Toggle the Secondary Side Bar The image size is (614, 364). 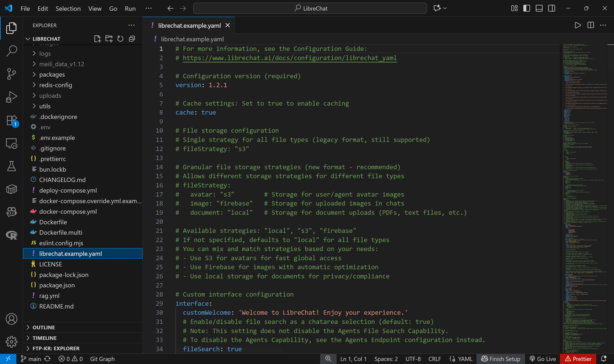(x=551, y=8)
